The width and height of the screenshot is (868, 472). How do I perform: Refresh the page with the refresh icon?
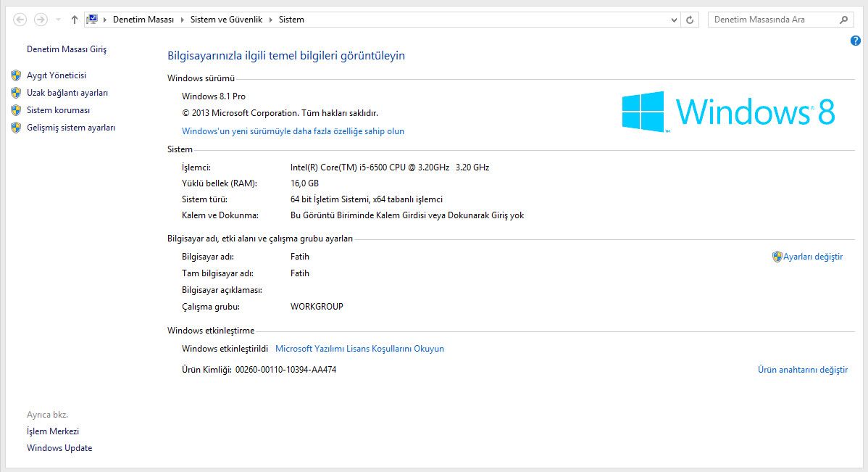point(690,20)
